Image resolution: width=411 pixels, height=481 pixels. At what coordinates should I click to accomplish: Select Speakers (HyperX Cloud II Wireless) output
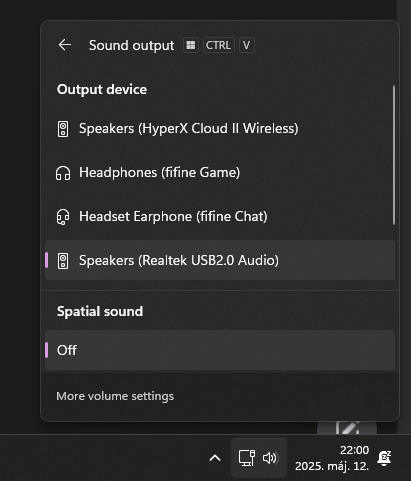pos(220,129)
